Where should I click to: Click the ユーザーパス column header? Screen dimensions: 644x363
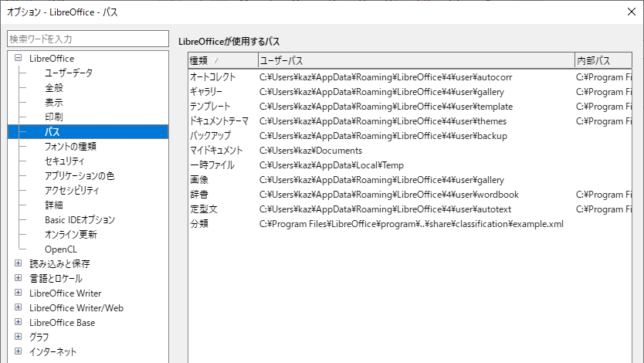click(x=415, y=60)
